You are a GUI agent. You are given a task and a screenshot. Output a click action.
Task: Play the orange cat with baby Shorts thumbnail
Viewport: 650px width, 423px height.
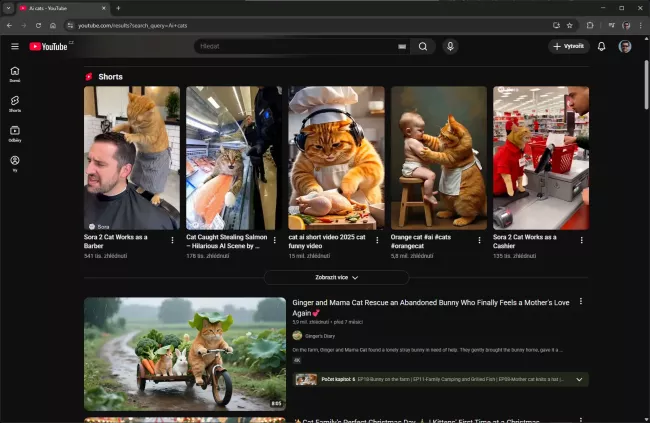(439, 158)
